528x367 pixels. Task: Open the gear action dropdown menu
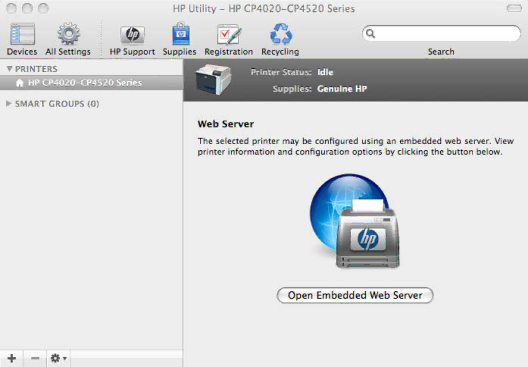[58, 358]
